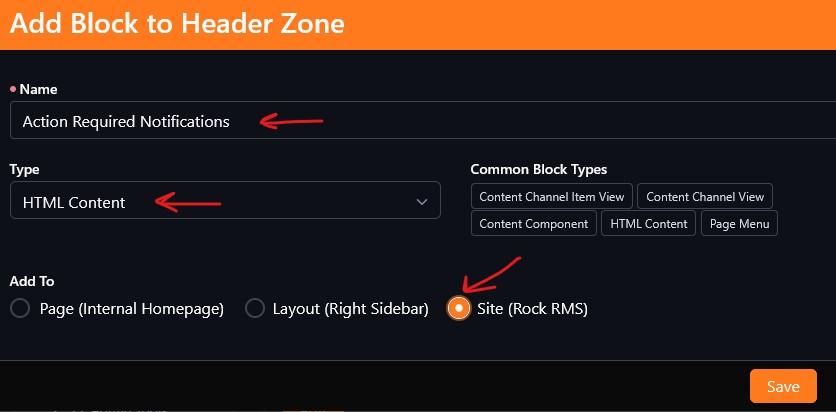Click the Site (Rock RMS) option text
This screenshot has height=412, width=836.
coord(532,308)
